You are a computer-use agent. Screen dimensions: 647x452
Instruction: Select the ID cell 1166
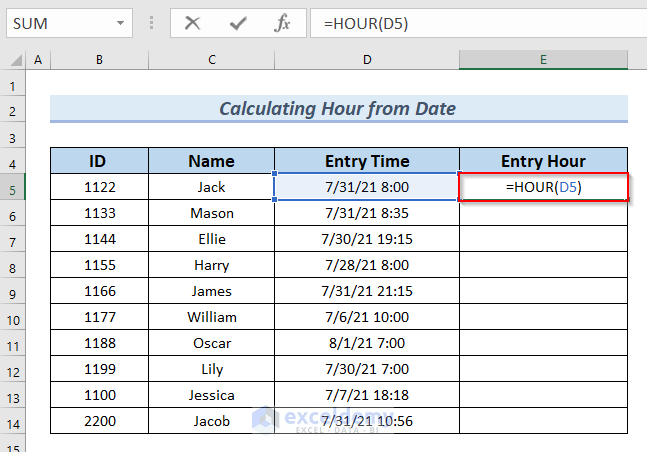99,291
